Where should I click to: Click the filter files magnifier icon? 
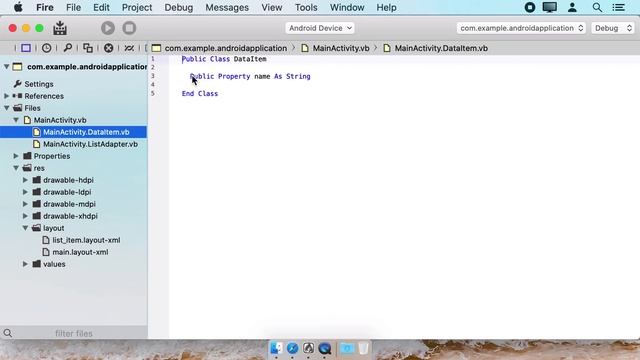8,333
